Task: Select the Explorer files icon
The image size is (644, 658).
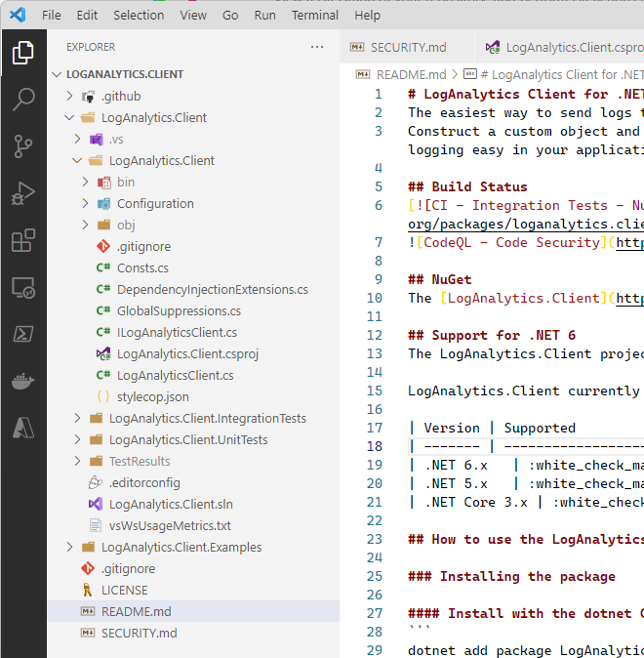Action: pyautogui.click(x=23, y=53)
